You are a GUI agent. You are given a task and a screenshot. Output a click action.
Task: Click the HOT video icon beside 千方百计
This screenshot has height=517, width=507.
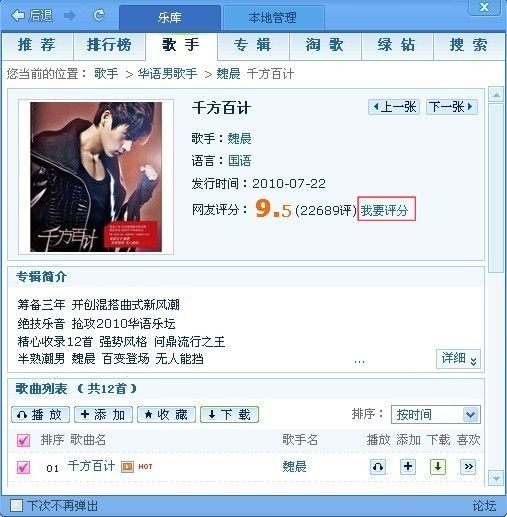coord(127,466)
